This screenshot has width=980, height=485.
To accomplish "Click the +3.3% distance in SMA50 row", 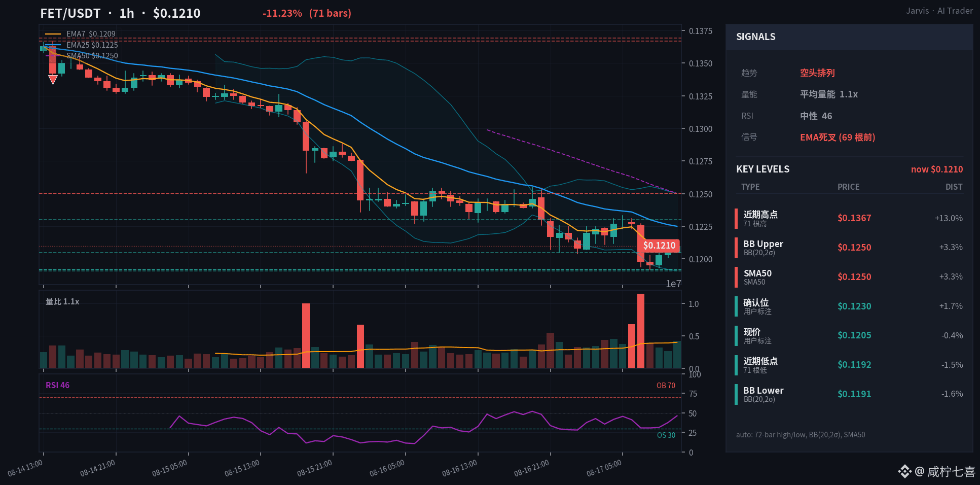I will point(951,277).
